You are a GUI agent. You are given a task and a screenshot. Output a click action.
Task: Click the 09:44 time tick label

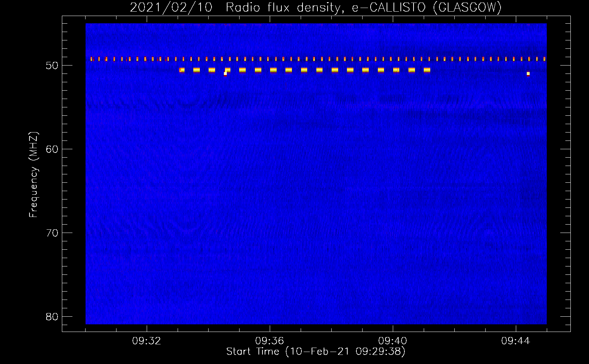pos(516,341)
